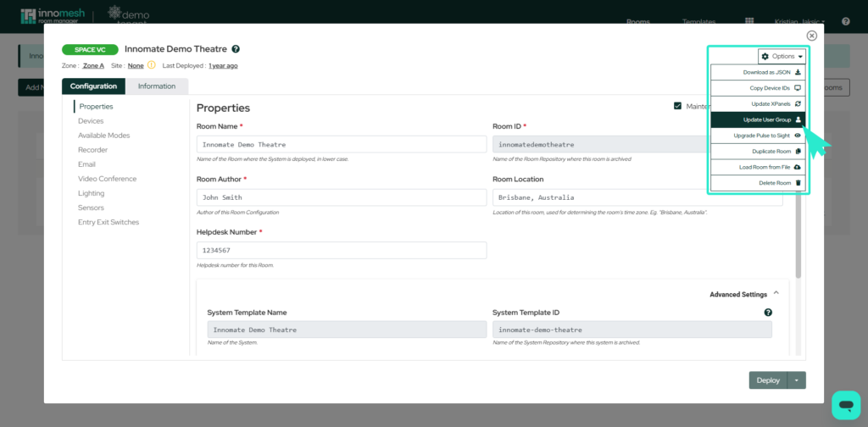Expand the Deploy button dropdown arrow
Screen dimensions: 868x427
coord(797,380)
